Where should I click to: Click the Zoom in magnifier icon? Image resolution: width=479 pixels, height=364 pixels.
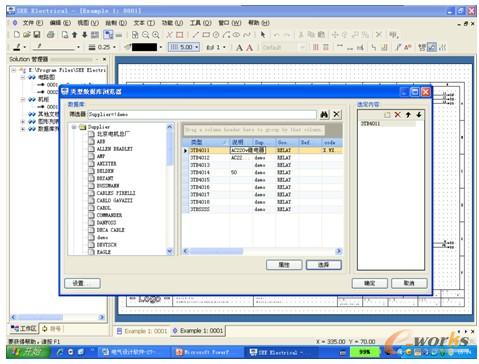pyautogui.click(x=156, y=35)
